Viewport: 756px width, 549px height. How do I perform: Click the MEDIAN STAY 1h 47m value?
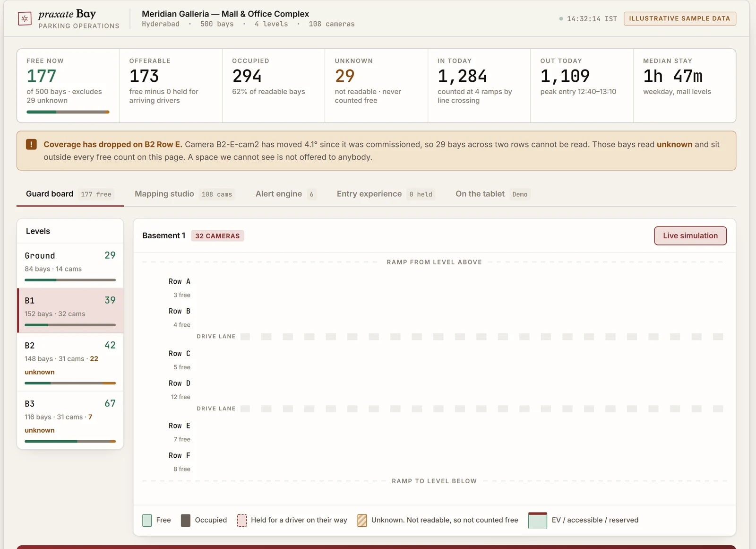click(x=673, y=76)
